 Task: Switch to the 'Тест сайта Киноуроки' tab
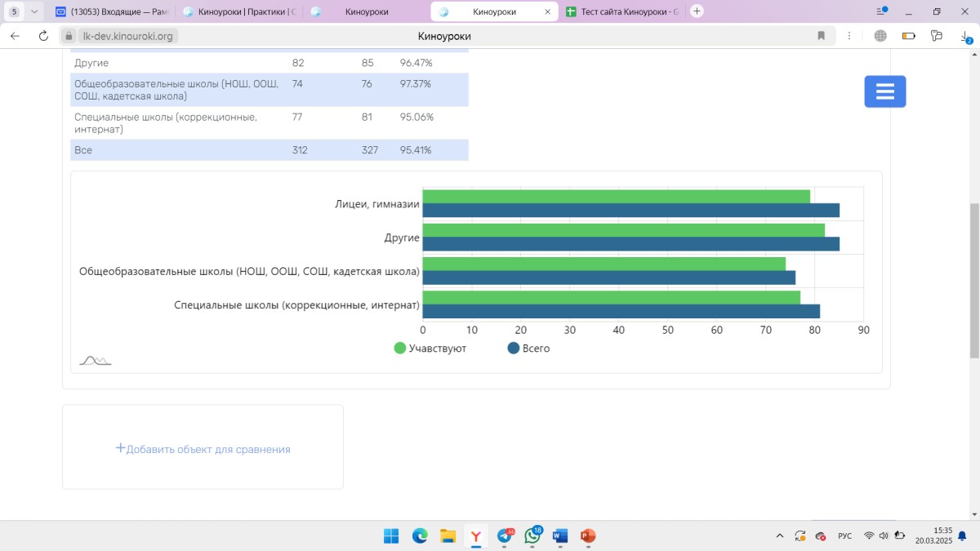click(x=623, y=12)
